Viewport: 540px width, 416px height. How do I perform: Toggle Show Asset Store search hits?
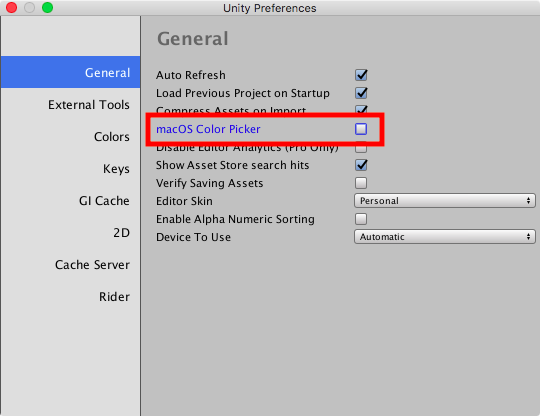[361, 165]
